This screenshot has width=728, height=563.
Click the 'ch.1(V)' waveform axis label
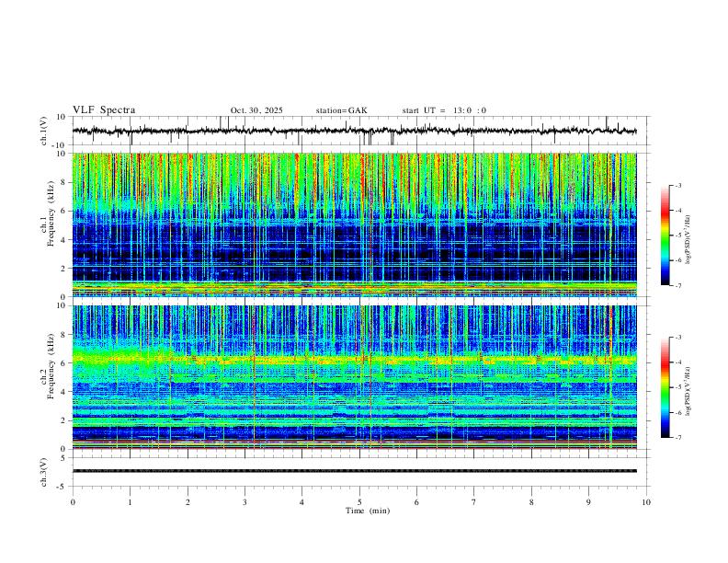(44, 131)
